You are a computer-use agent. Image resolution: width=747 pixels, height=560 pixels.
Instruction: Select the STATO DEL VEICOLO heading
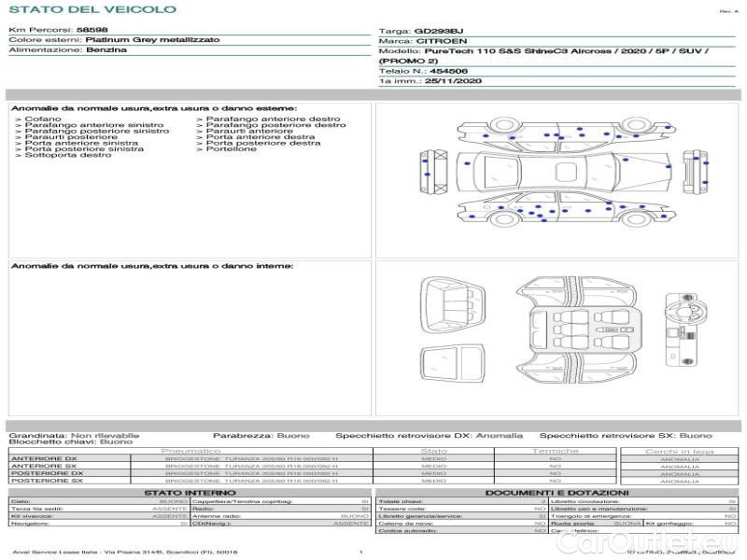point(92,9)
